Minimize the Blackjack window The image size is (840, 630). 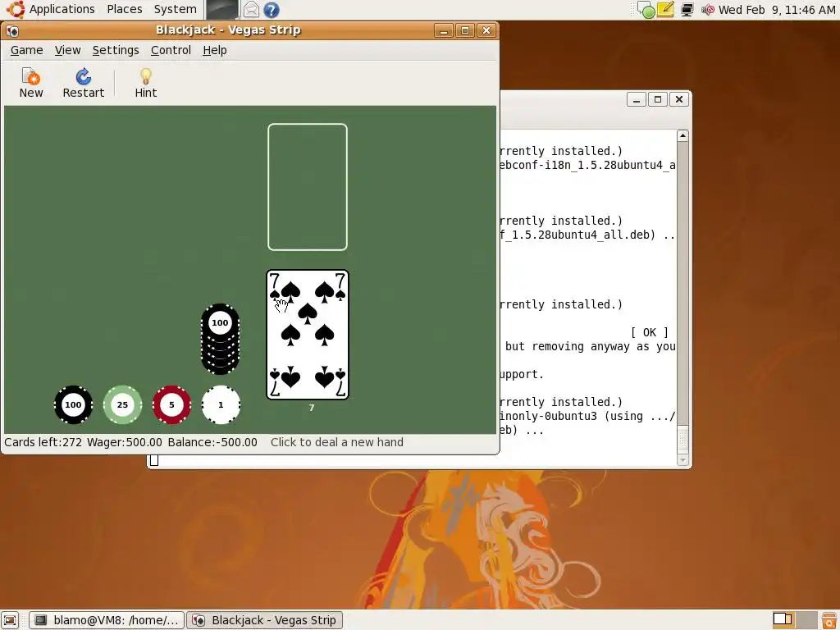pos(444,30)
